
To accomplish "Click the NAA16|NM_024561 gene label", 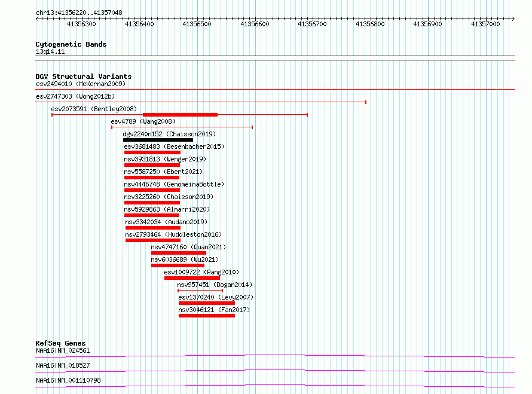I will coord(63,350).
